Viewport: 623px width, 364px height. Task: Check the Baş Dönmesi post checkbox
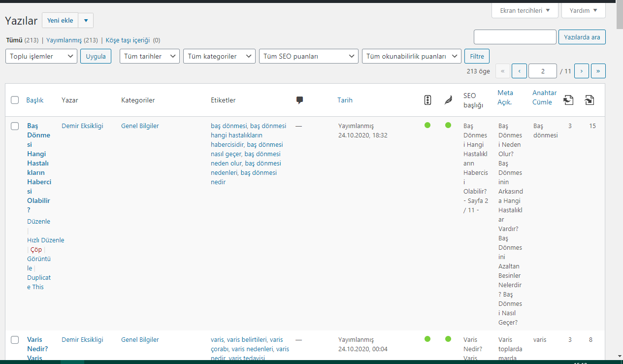[15, 126]
